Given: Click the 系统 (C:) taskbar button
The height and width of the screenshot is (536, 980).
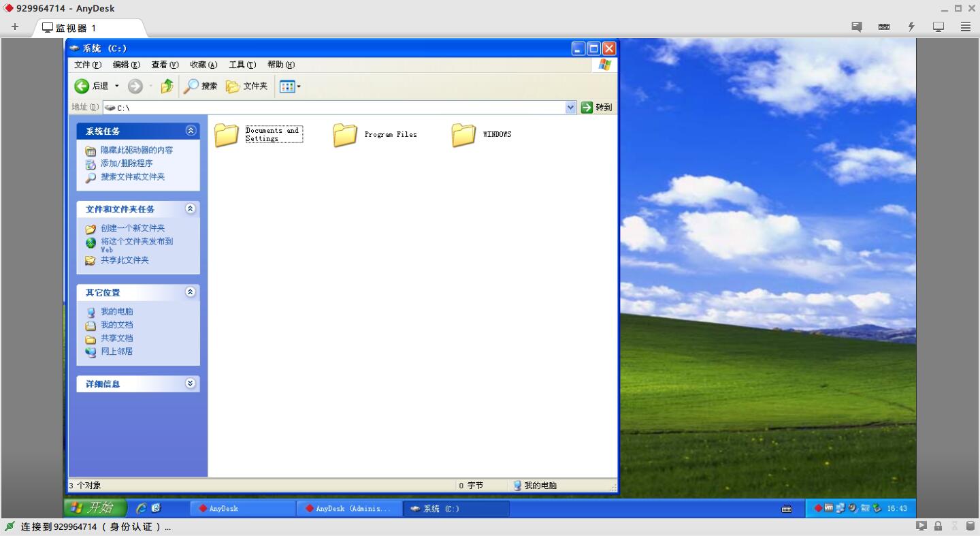Looking at the screenshot, I should click(456, 508).
